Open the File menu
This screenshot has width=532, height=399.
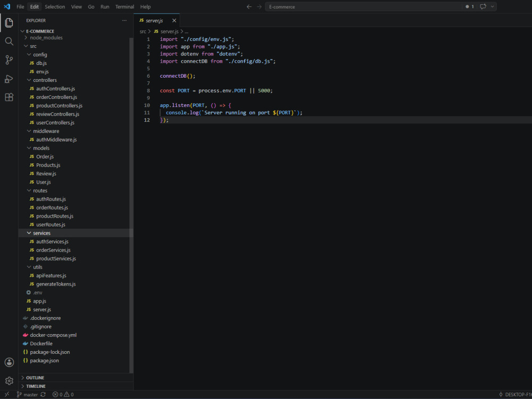(x=20, y=6)
